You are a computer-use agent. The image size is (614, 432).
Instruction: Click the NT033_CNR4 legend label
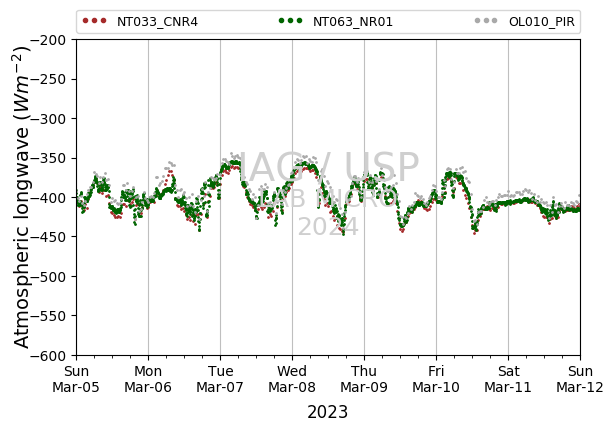[157, 22]
